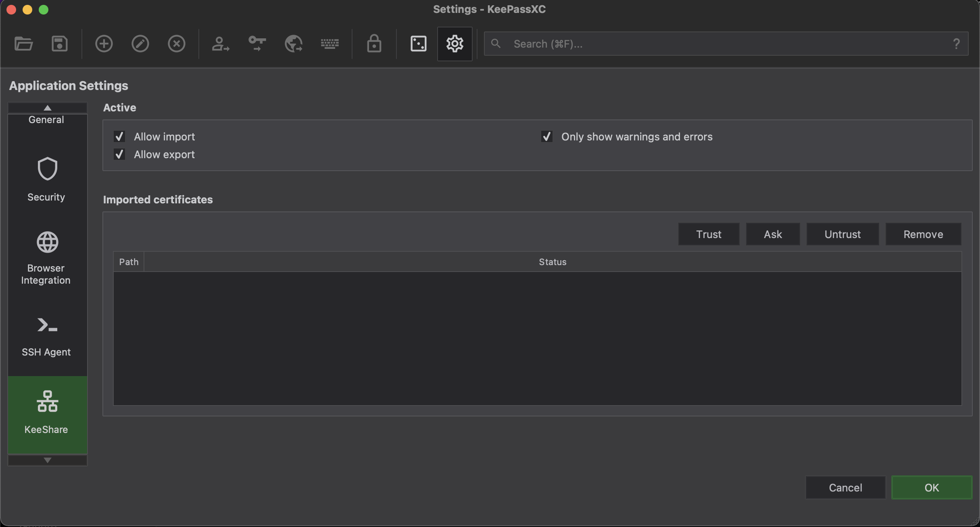The height and width of the screenshot is (527, 980).
Task: Perform auto-type with the keyboard icon
Action: [x=329, y=44]
